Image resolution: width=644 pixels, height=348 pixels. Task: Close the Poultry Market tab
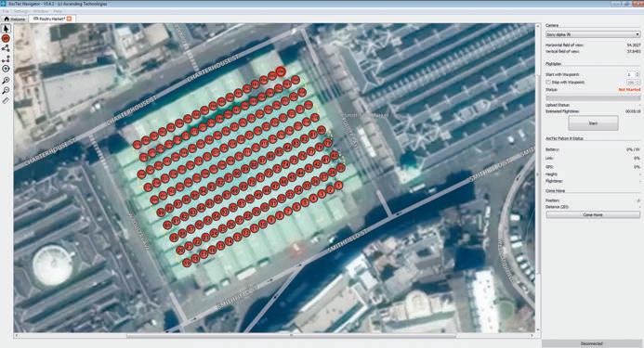[x=70, y=19]
